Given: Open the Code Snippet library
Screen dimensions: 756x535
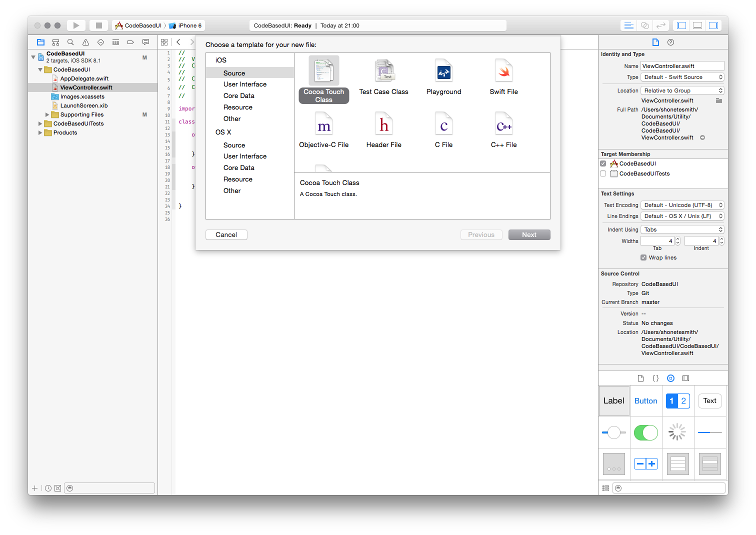Looking at the screenshot, I should 655,378.
